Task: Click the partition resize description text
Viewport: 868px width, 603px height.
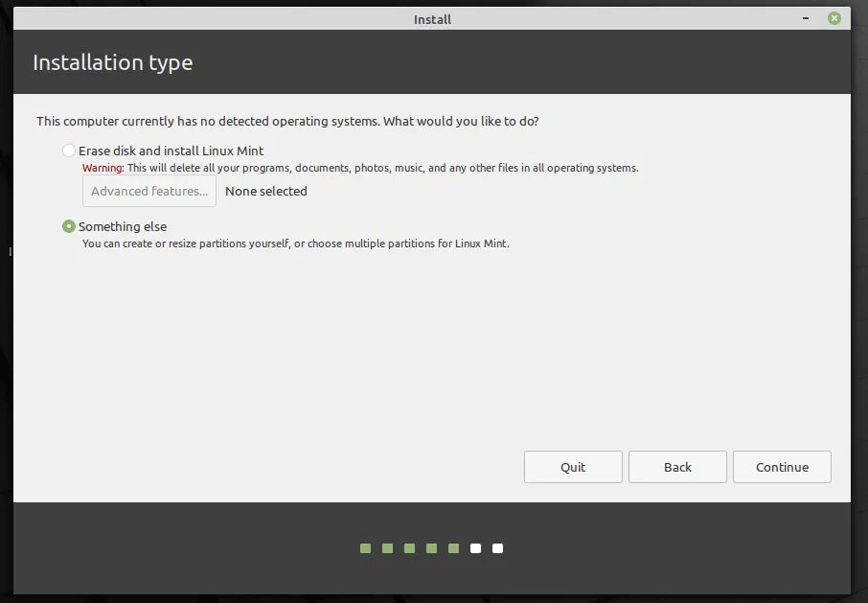Action: 294,244
